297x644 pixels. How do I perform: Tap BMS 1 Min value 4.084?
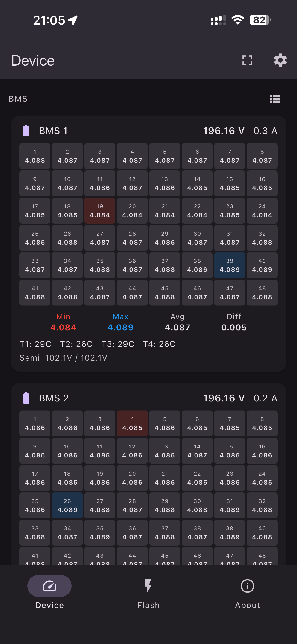coord(63,327)
